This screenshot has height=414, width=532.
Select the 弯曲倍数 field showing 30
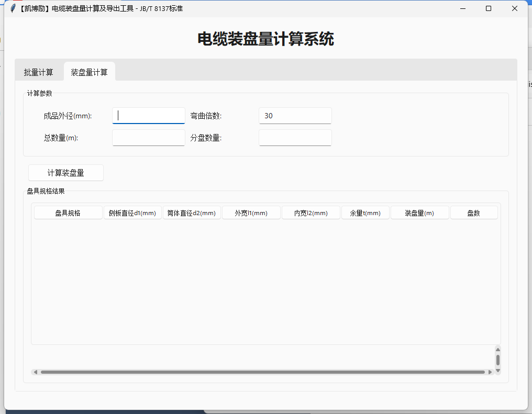[x=295, y=115]
